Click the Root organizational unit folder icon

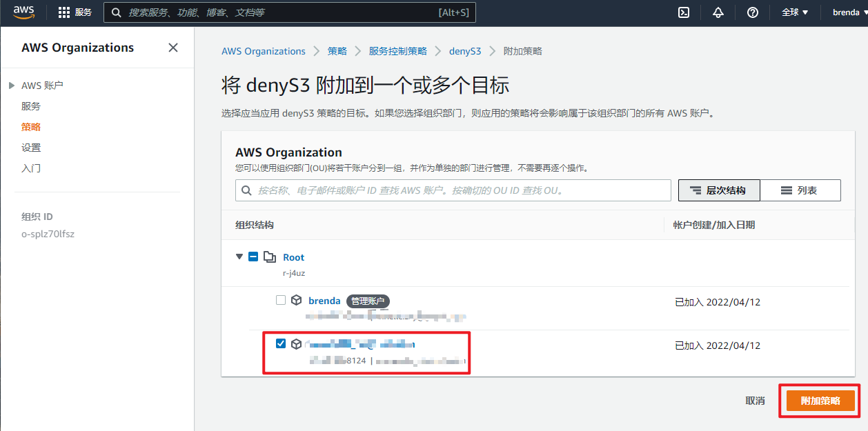point(270,257)
